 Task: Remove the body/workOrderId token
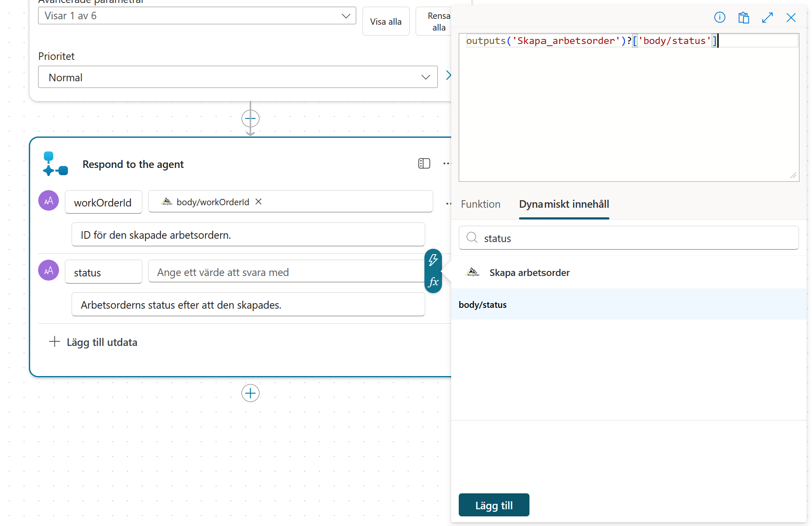(x=259, y=202)
